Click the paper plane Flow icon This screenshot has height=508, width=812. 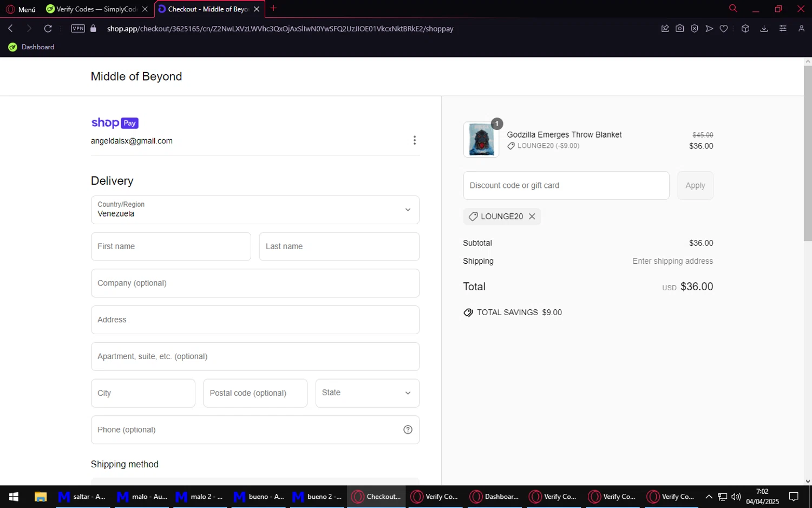[709, 29]
